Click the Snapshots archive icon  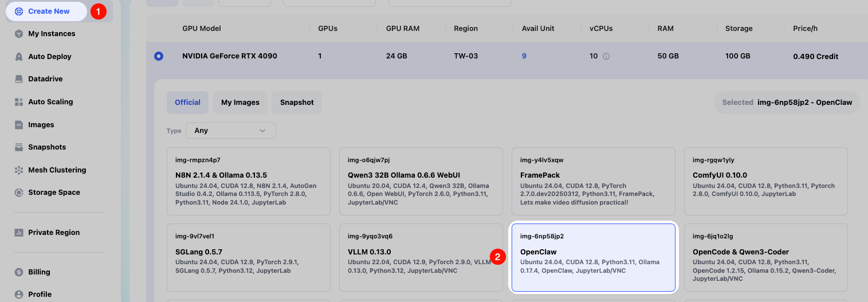[19, 147]
